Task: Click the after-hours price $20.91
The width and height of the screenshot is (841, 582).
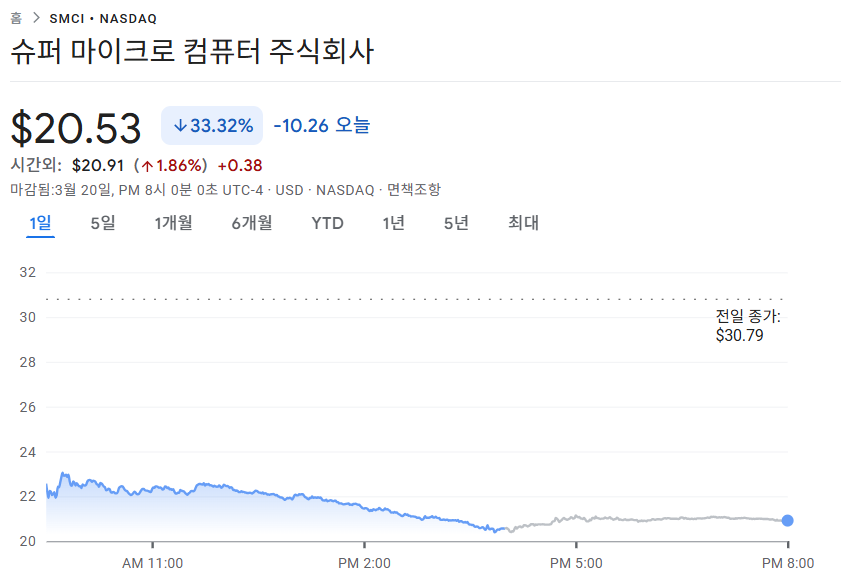Action: pyautogui.click(x=97, y=166)
